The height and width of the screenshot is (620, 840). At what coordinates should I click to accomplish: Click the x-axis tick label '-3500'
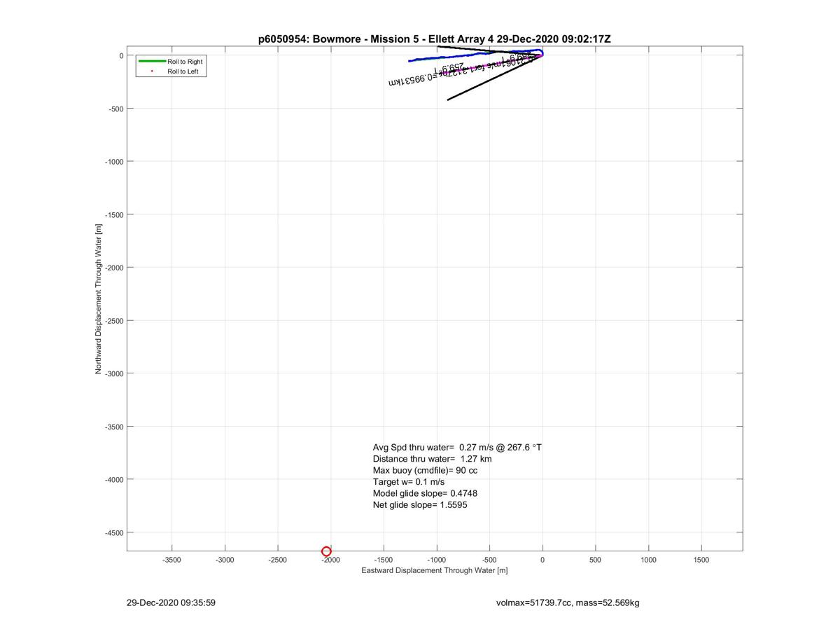(x=171, y=560)
